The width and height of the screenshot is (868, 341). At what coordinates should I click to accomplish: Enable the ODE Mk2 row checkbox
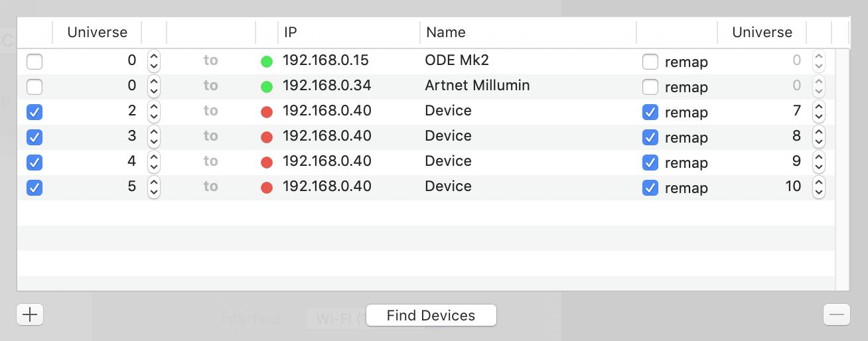pyautogui.click(x=35, y=62)
